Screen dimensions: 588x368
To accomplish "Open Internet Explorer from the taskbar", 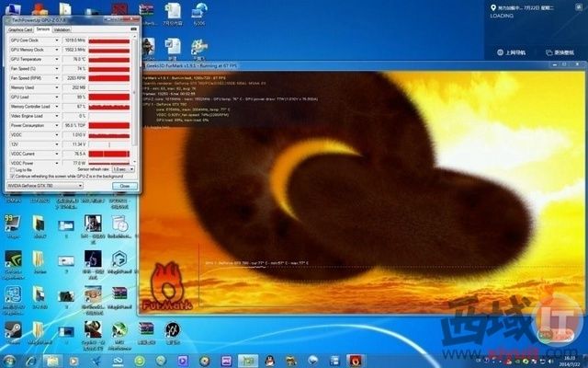I will coord(30,362).
